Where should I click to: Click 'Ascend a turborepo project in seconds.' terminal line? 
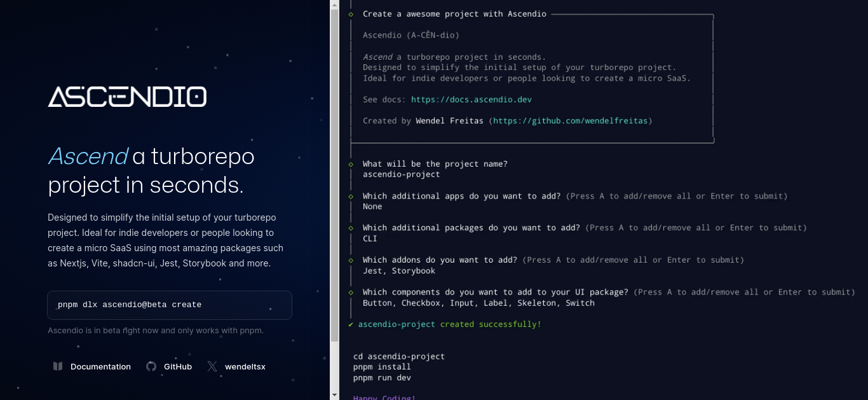click(454, 57)
